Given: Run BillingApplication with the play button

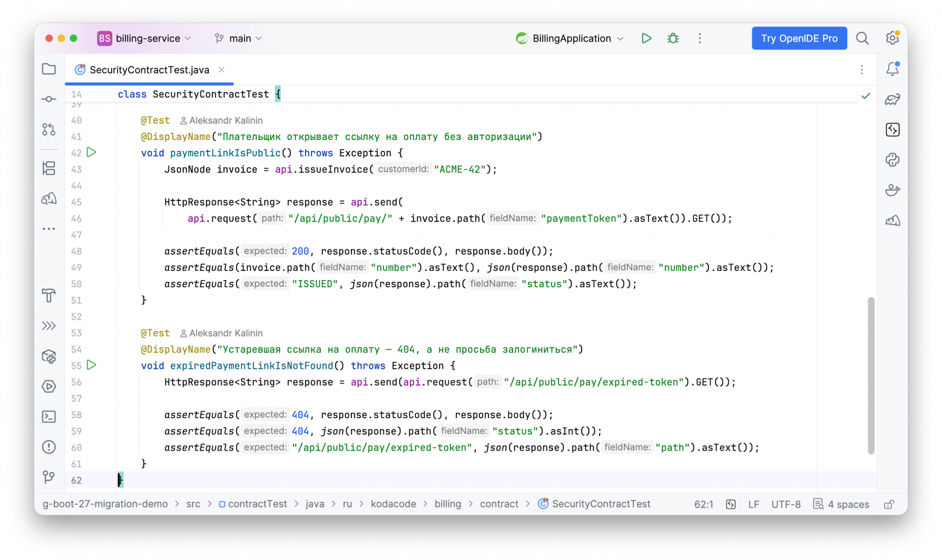Looking at the screenshot, I should coord(646,38).
